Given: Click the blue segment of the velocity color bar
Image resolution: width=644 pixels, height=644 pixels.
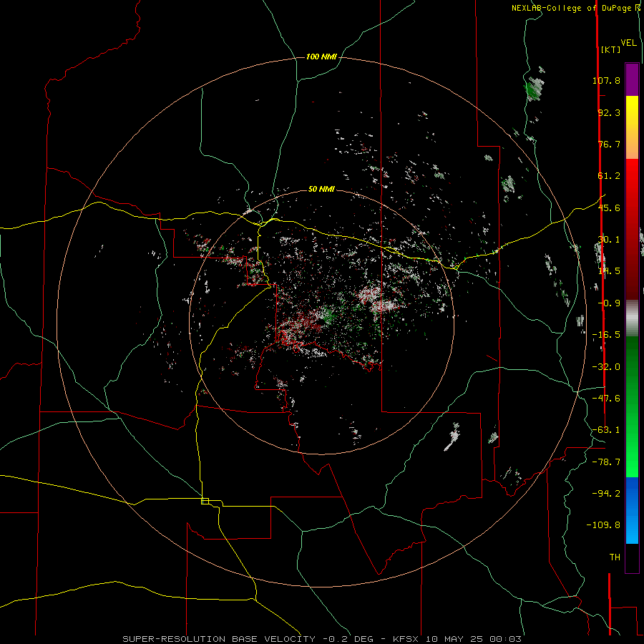Looking at the screenshot, I should 632,510.
